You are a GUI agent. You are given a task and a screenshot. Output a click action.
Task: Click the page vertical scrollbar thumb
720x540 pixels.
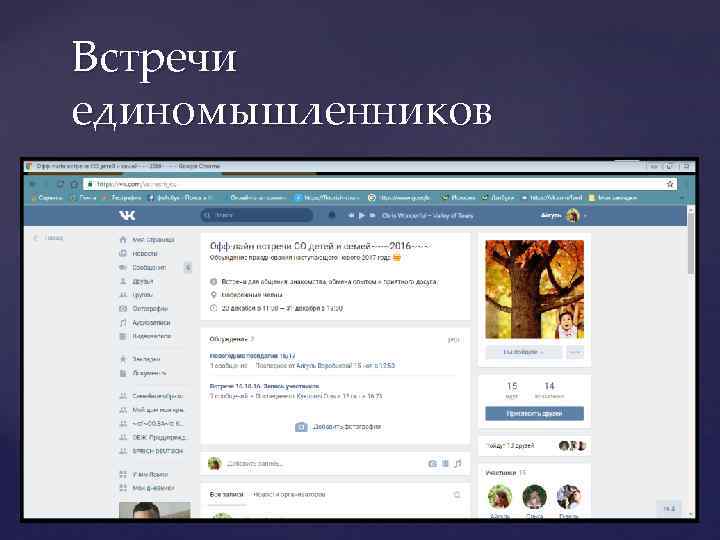[x=691, y=243]
